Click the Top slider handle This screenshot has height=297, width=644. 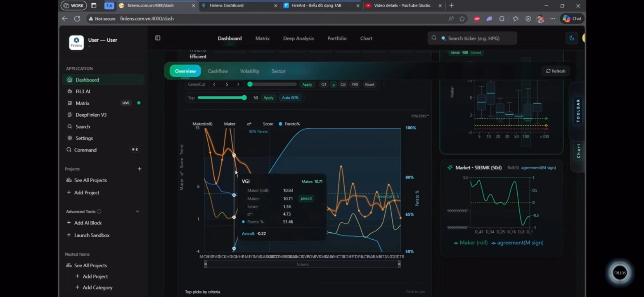click(x=244, y=98)
